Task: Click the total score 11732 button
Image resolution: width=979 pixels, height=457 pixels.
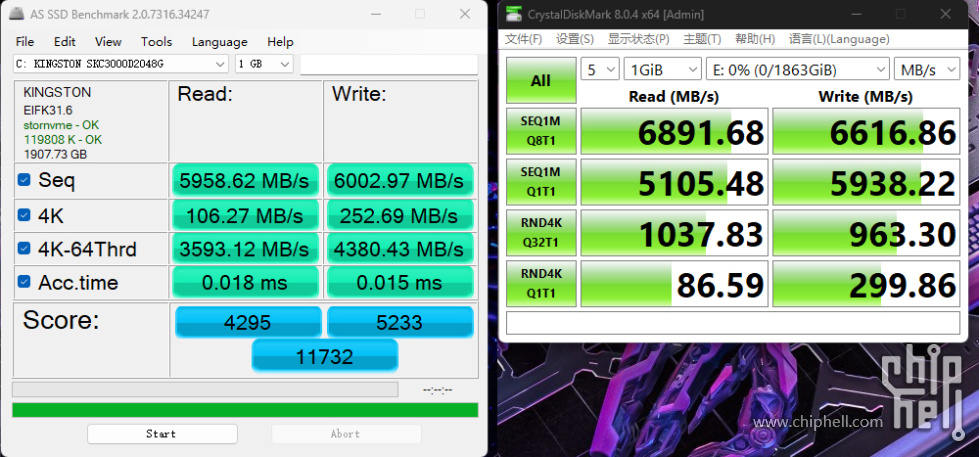Action: (x=324, y=355)
